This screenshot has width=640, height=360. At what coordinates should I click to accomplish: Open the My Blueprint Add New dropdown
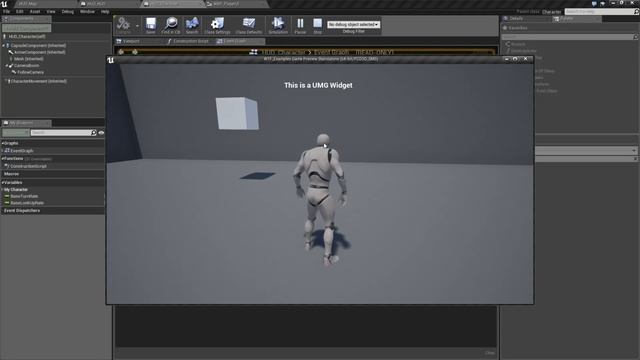point(16,133)
